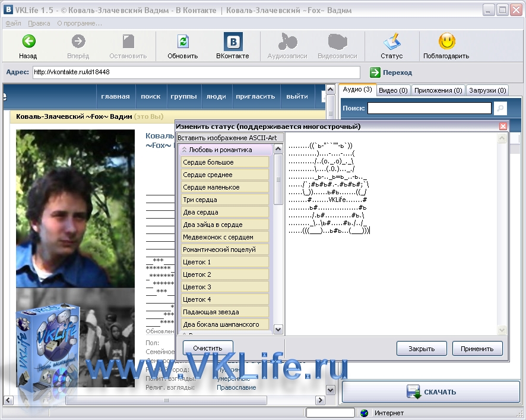Open the File menu
Image resolution: width=526 pixels, height=420 pixels.
[x=13, y=24]
